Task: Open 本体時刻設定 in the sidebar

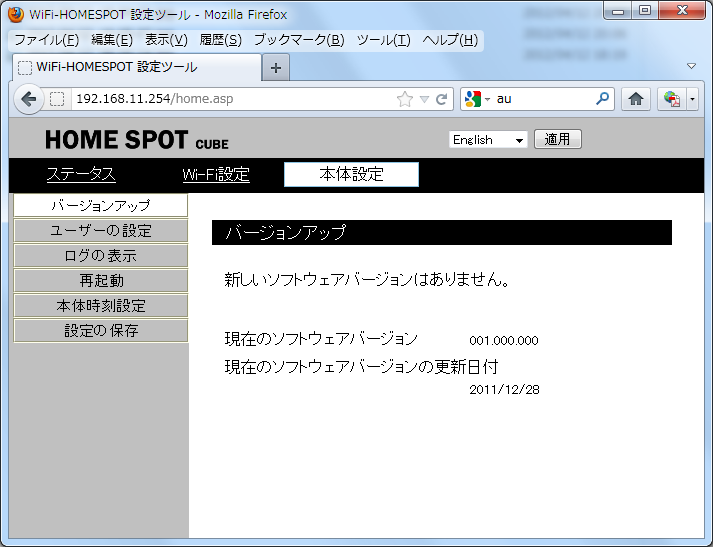Action: click(100, 306)
